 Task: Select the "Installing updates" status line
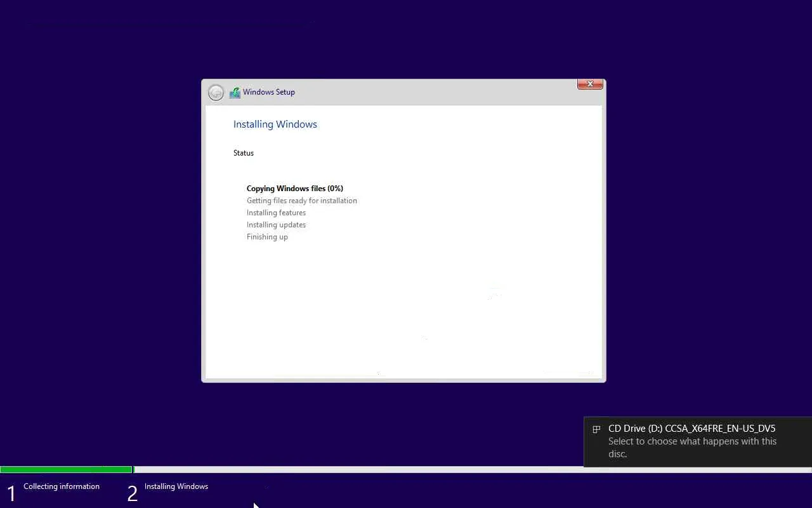point(276,225)
